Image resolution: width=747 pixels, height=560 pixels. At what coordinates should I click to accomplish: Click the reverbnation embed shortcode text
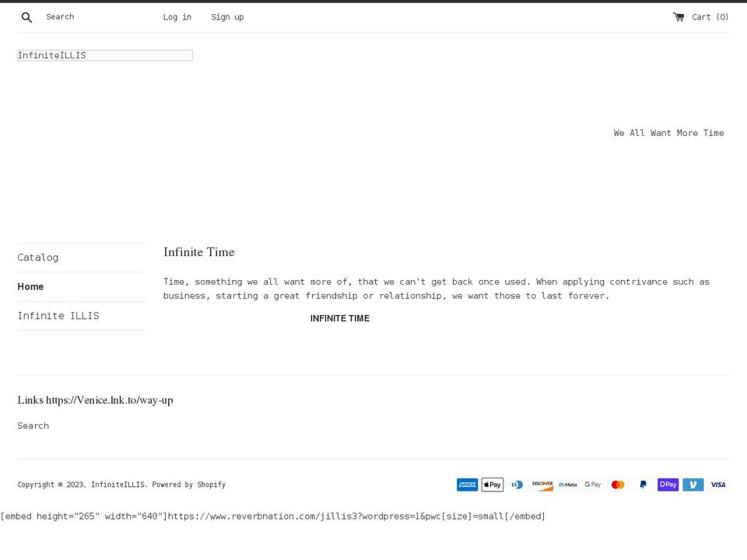273,516
